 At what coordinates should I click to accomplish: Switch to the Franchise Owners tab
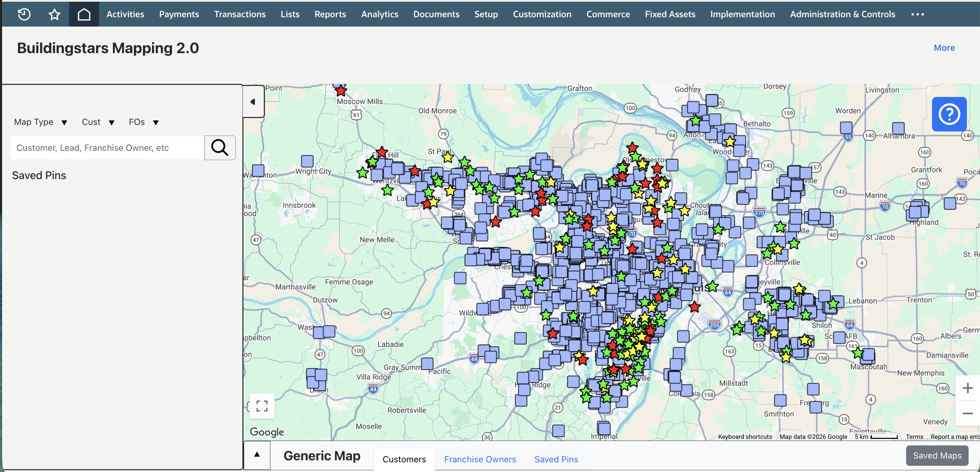coord(480,459)
